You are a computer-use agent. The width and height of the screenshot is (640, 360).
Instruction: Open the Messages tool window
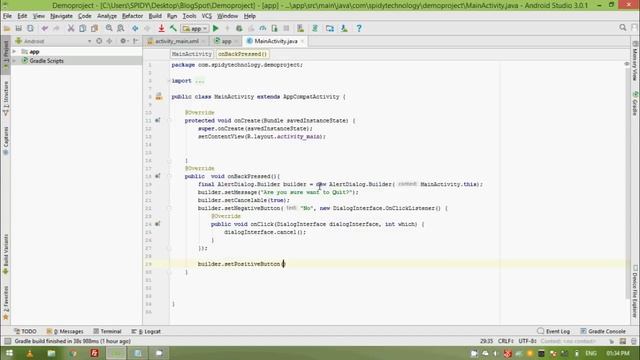click(65, 331)
